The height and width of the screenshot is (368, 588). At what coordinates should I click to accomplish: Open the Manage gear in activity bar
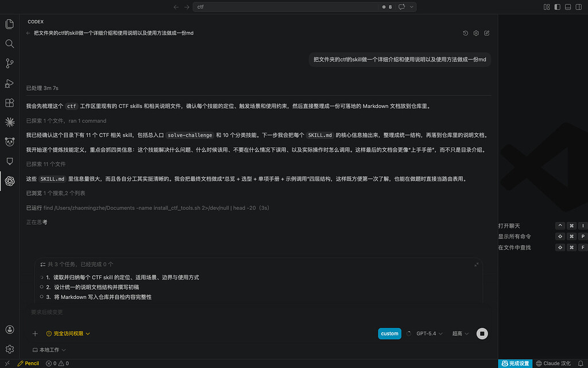tap(10, 349)
